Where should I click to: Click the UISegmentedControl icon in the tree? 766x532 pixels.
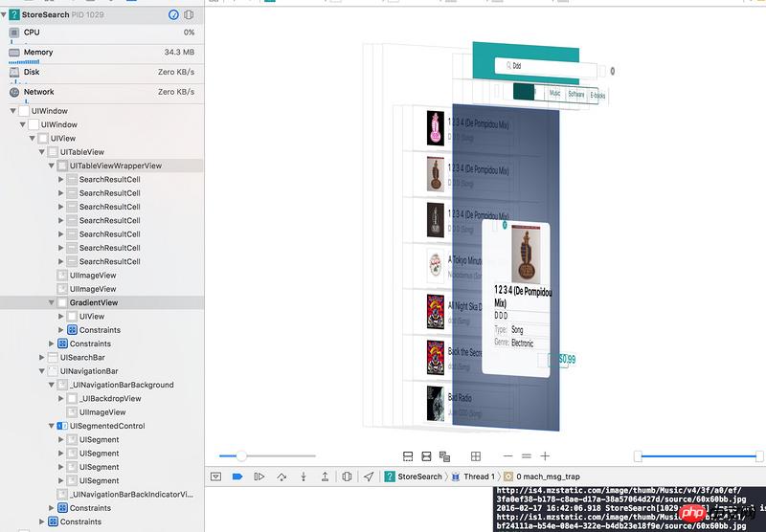coord(62,426)
